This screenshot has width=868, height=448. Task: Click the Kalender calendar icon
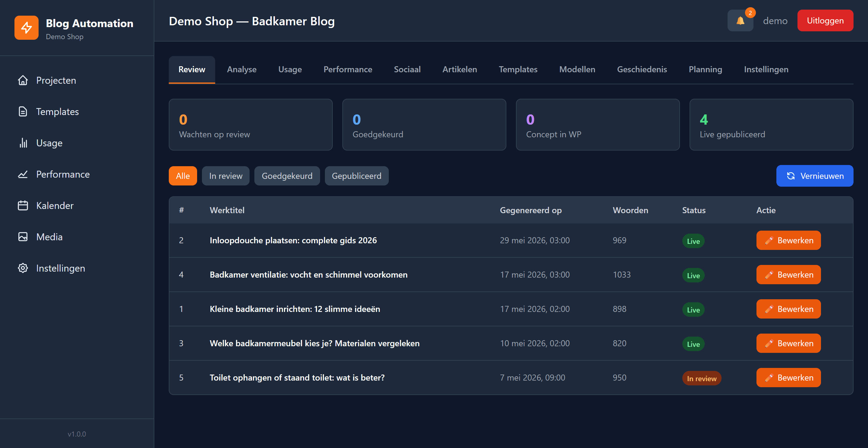click(23, 206)
